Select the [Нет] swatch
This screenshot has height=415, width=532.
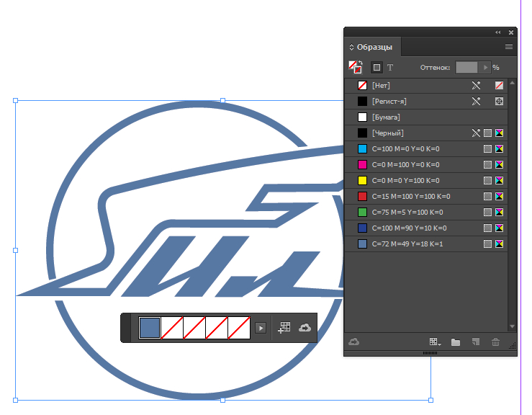point(425,86)
